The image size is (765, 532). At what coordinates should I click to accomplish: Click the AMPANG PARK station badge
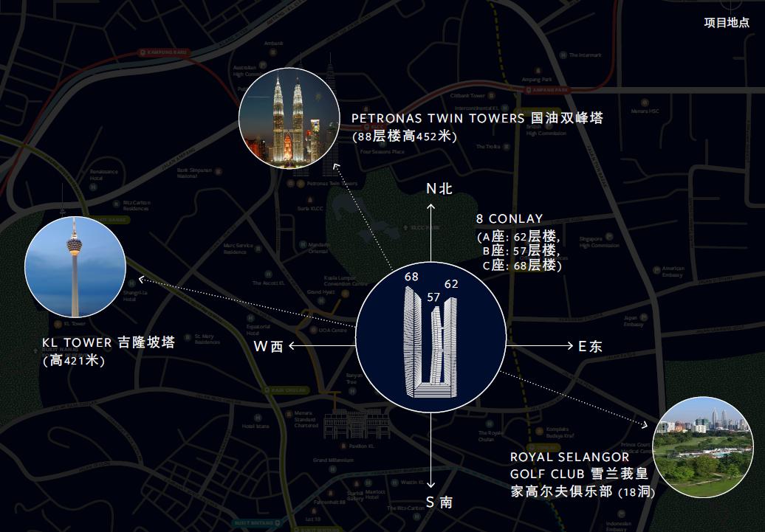[x=547, y=90]
